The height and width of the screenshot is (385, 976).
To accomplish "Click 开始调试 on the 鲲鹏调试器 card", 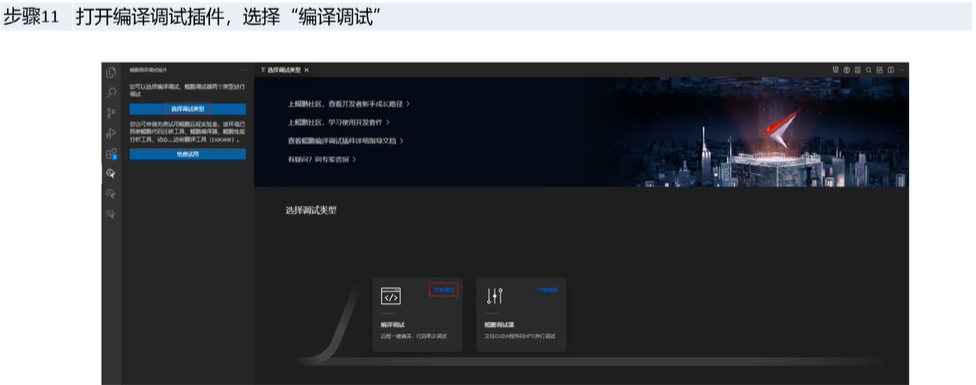I will [x=548, y=290].
